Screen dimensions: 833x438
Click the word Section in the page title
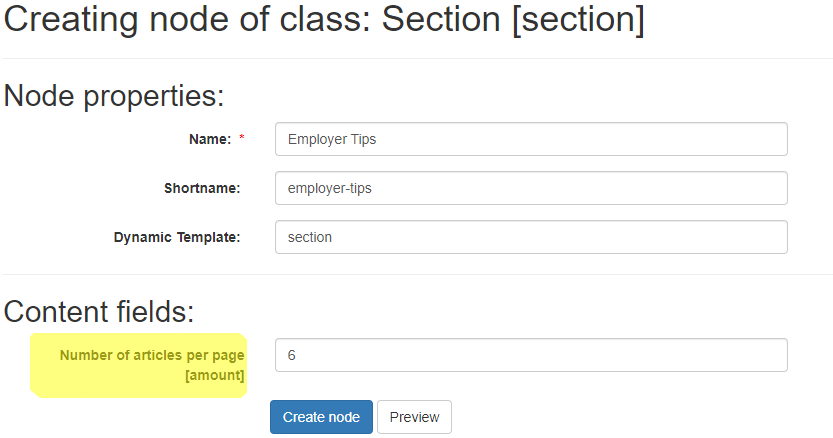click(441, 20)
